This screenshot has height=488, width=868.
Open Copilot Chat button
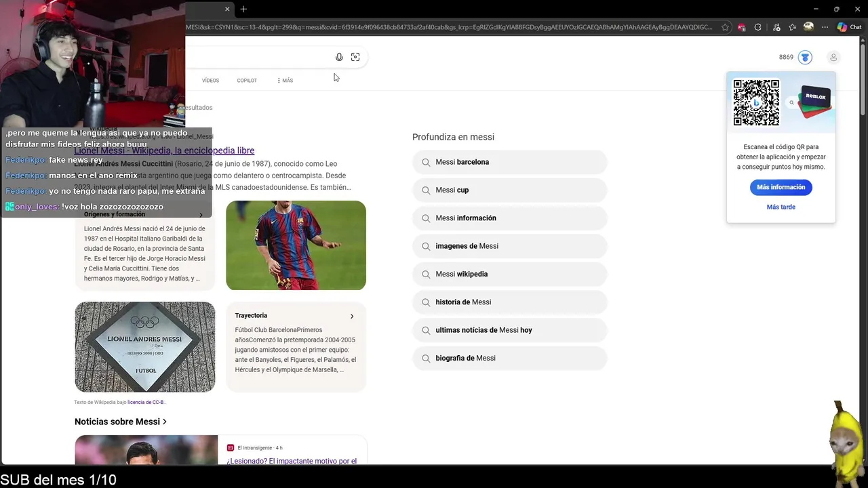849,27
